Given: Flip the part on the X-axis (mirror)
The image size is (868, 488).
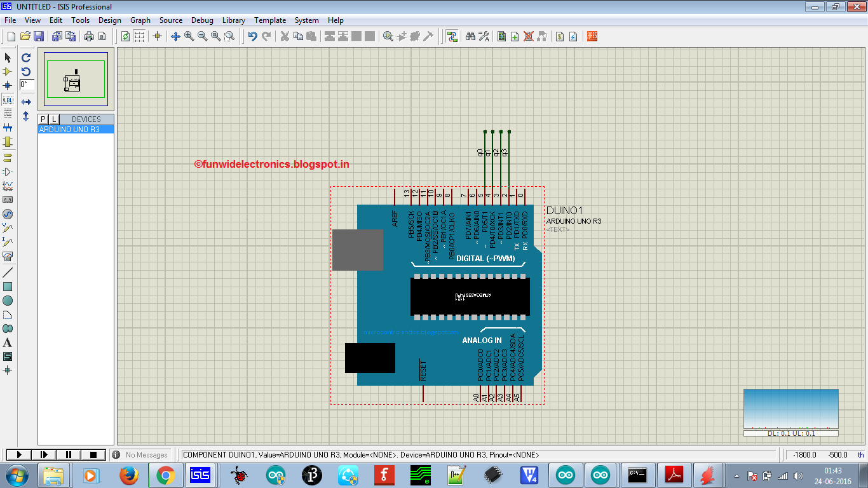Looking at the screenshot, I should click(x=26, y=102).
